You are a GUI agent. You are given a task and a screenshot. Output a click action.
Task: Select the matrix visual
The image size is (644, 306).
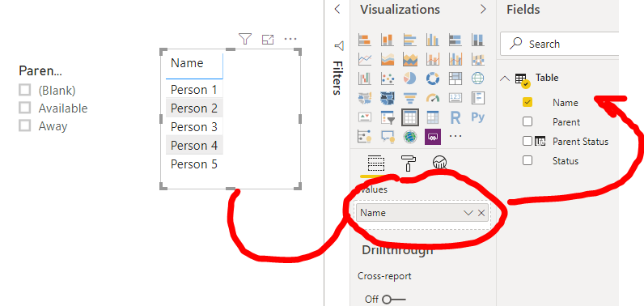point(433,117)
